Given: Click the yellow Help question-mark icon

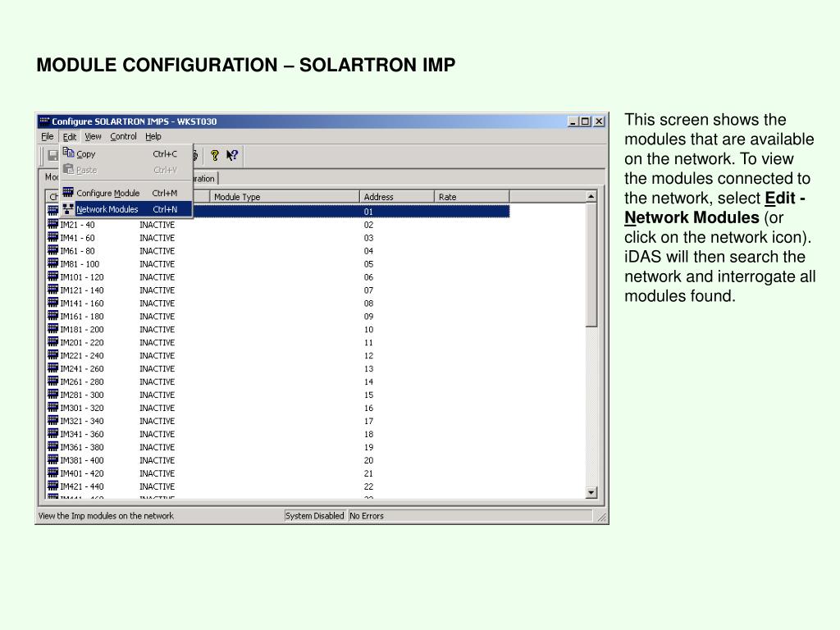Looking at the screenshot, I should (x=215, y=155).
